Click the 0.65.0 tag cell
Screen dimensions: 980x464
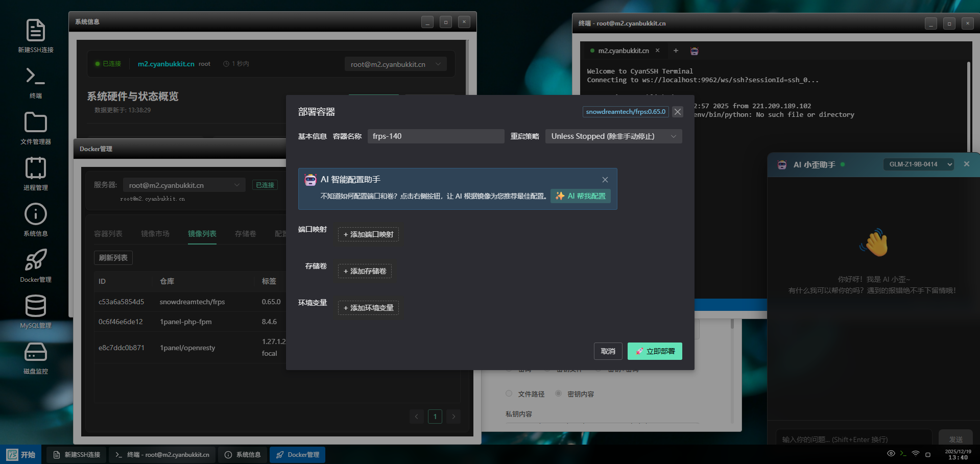coord(271,302)
